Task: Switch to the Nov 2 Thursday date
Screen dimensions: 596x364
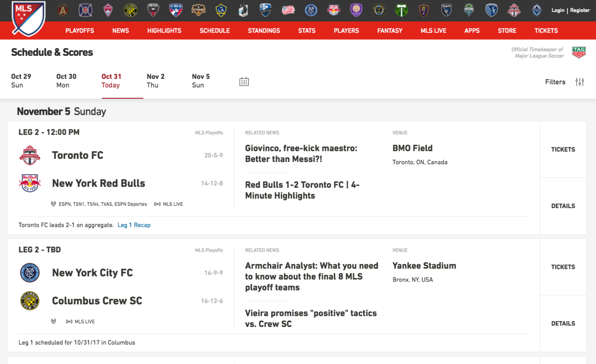Action: coord(155,80)
